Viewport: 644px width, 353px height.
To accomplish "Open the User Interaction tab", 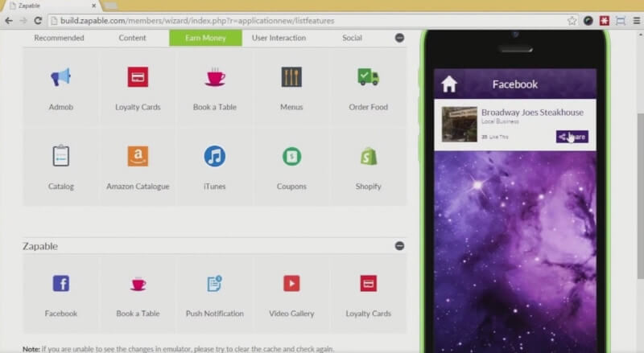I will (279, 38).
